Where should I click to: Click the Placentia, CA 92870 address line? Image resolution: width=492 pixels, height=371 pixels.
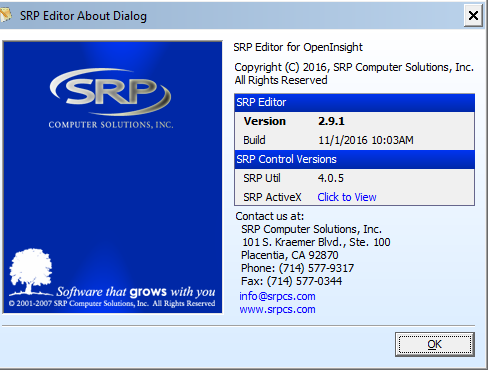[x=289, y=255]
